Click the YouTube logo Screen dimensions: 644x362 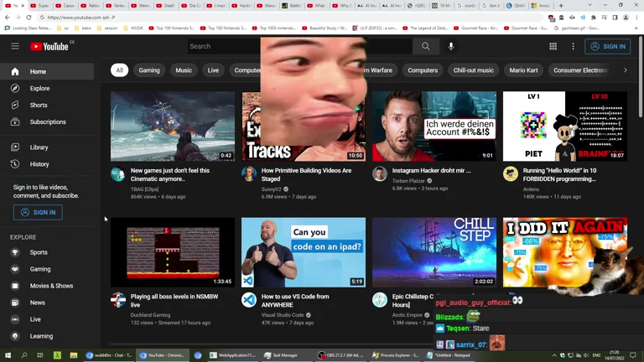point(49,46)
